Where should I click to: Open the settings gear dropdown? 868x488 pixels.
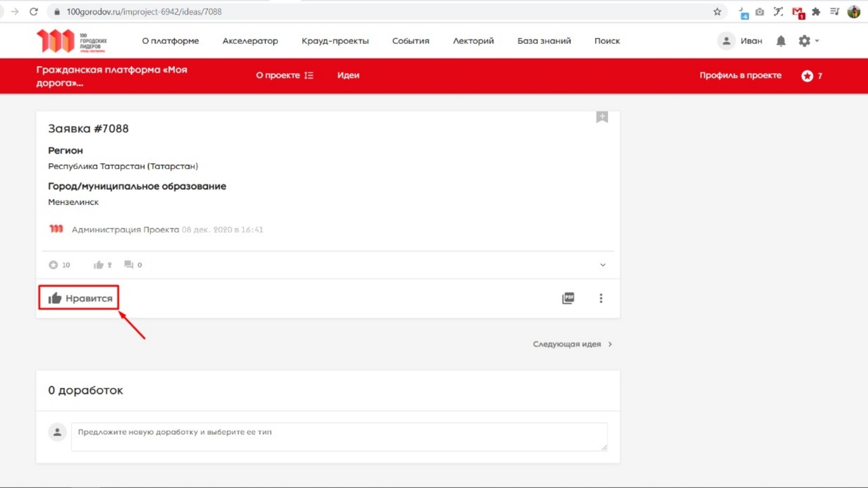(807, 41)
